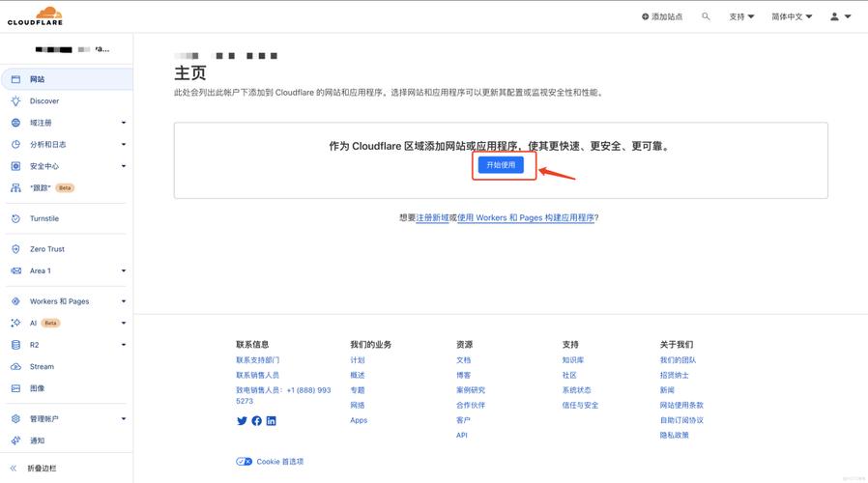Click the 管理帐户 gear icon
This screenshot has height=483, width=868.
[16, 419]
